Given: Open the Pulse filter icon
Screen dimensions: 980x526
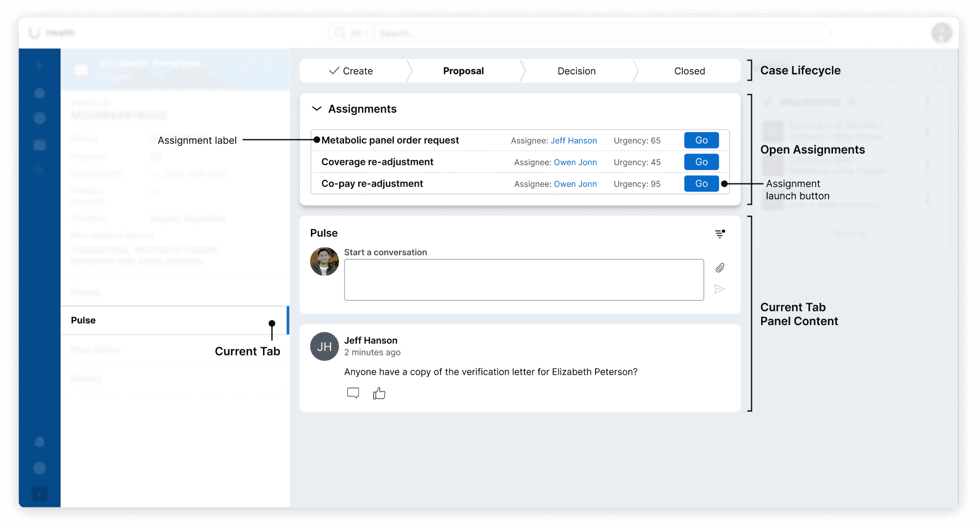Looking at the screenshot, I should click(720, 234).
